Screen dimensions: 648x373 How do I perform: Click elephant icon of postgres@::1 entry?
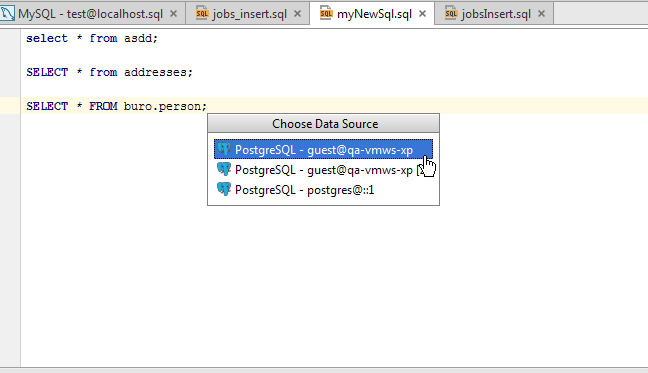224,189
